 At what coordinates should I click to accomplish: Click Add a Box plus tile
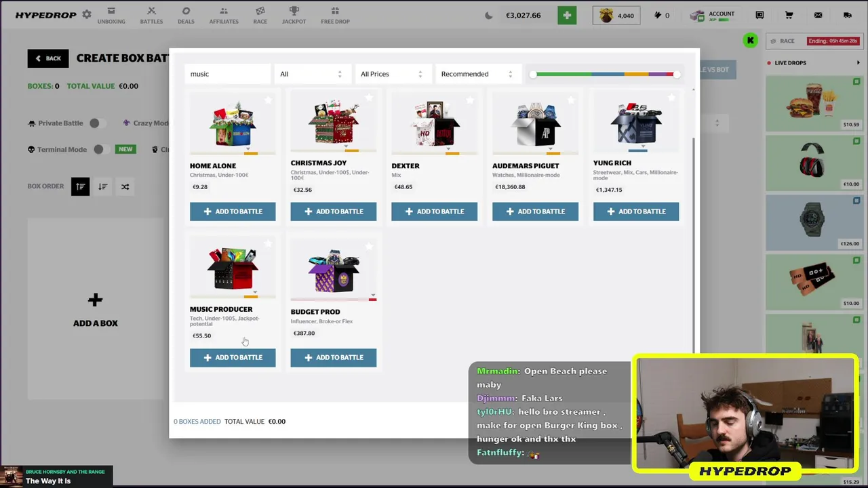pyautogui.click(x=95, y=310)
